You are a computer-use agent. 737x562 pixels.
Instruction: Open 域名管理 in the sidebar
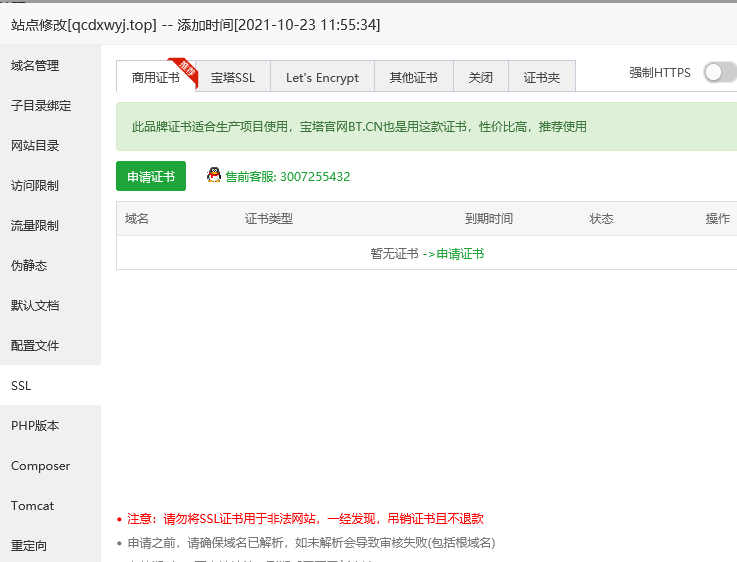click(50, 65)
